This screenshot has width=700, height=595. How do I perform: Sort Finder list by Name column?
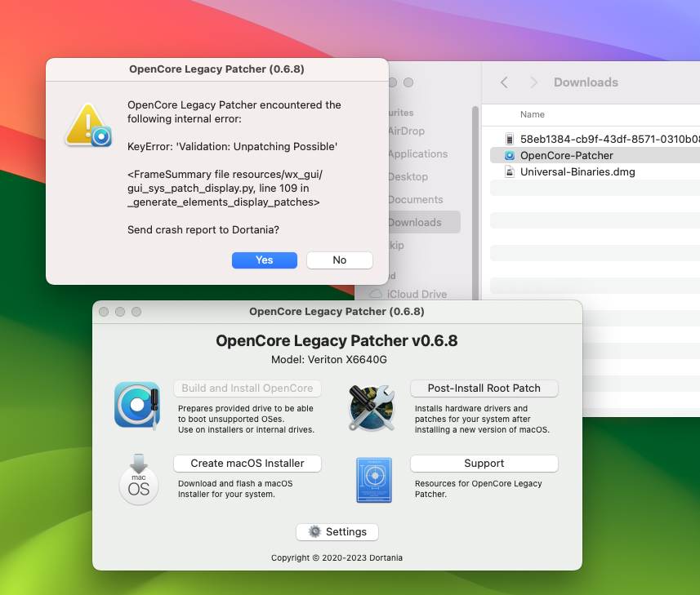coord(532,114)
